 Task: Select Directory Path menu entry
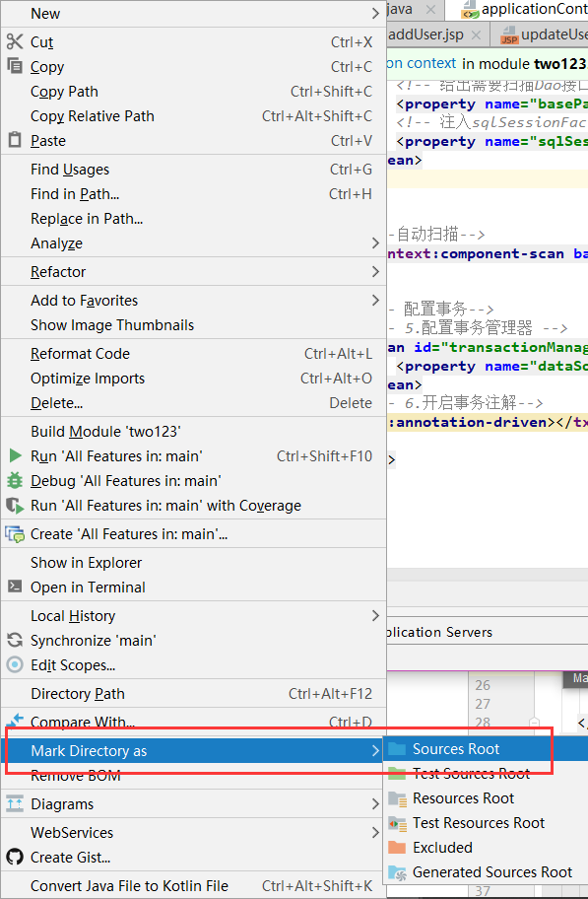coord(193,694)
